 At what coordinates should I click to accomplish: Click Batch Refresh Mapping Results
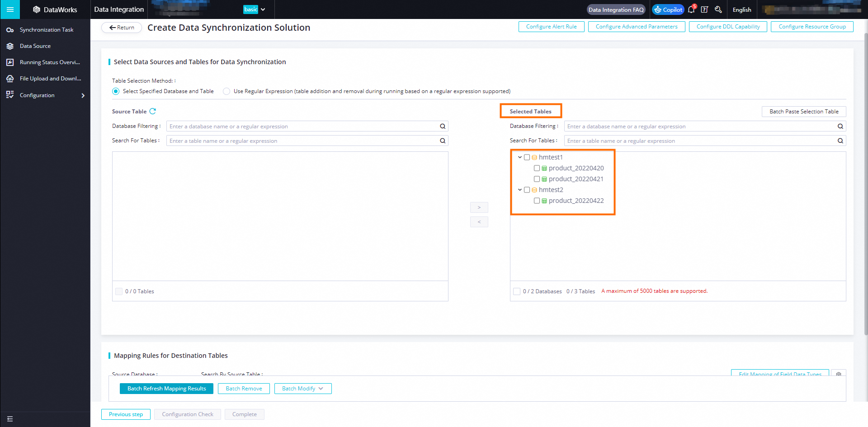tap(166, 389)
